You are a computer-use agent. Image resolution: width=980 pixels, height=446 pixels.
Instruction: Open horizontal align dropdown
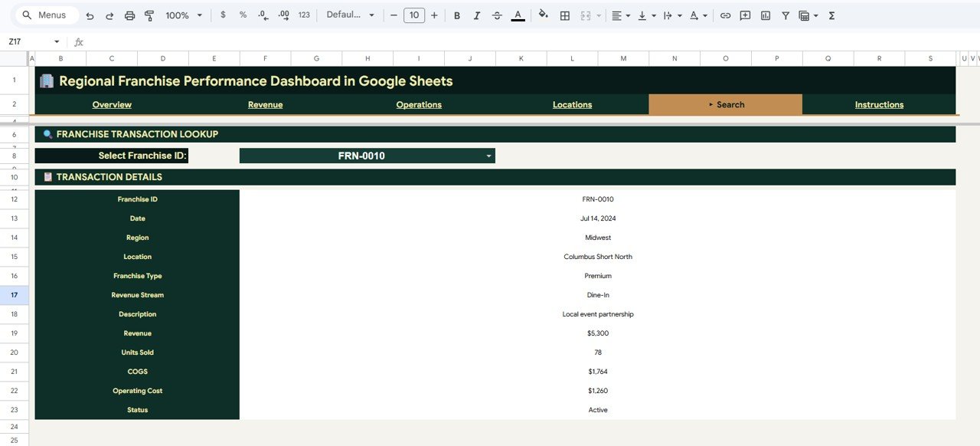[x=621, y=15]
